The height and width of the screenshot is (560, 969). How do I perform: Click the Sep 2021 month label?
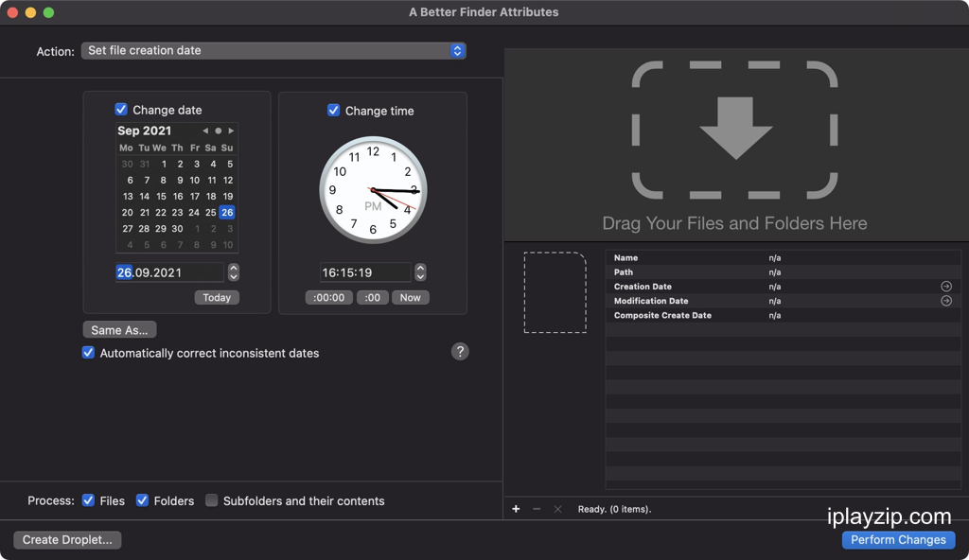(x=145, y=131)
